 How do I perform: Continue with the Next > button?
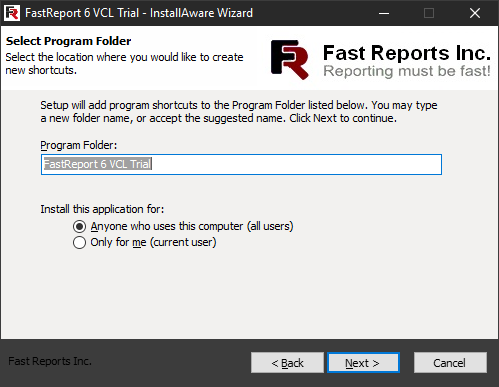[363, 363]
